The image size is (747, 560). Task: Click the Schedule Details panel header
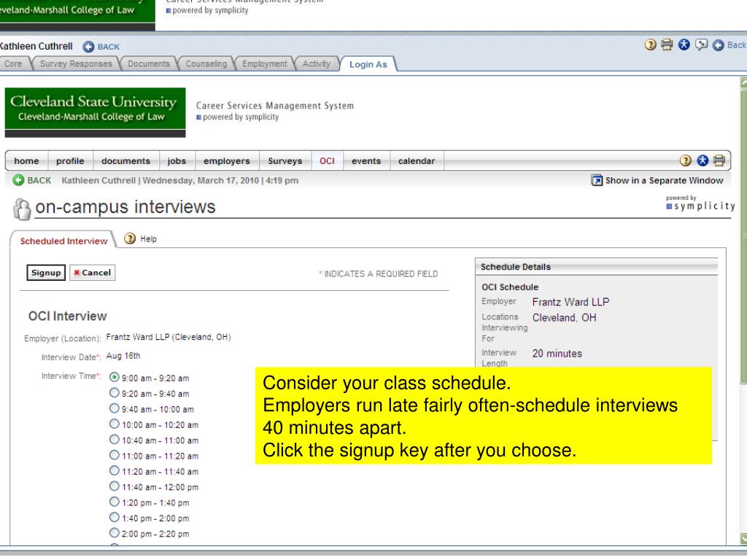[x=597, y=267]
